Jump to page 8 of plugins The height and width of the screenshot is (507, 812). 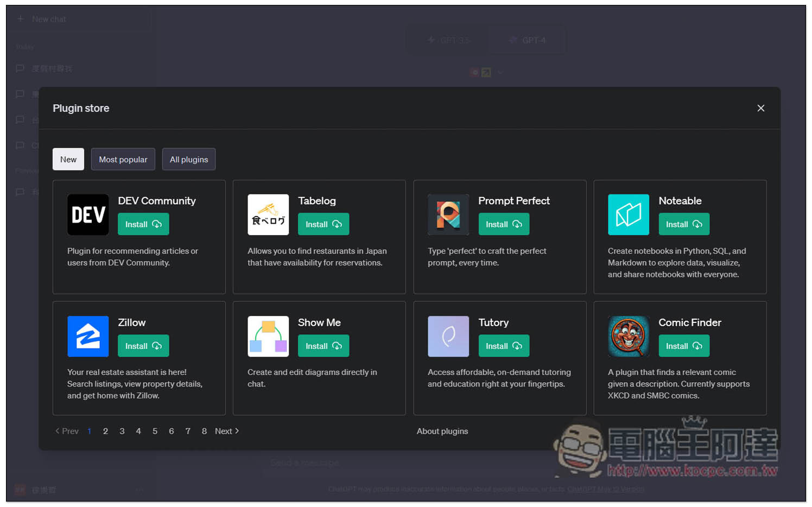click(x=204, y=432)
